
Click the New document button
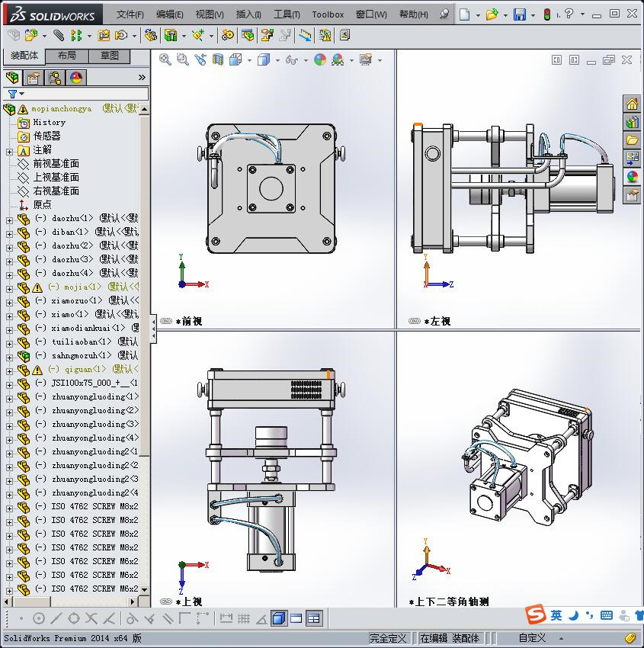[465, 14]
